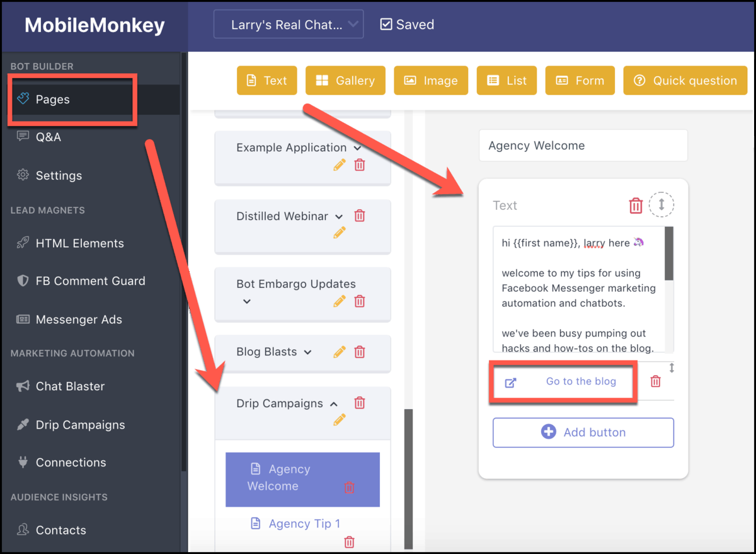Add a Gallery widget
Viewport: 756px width, 554px height.
[345, 81]
